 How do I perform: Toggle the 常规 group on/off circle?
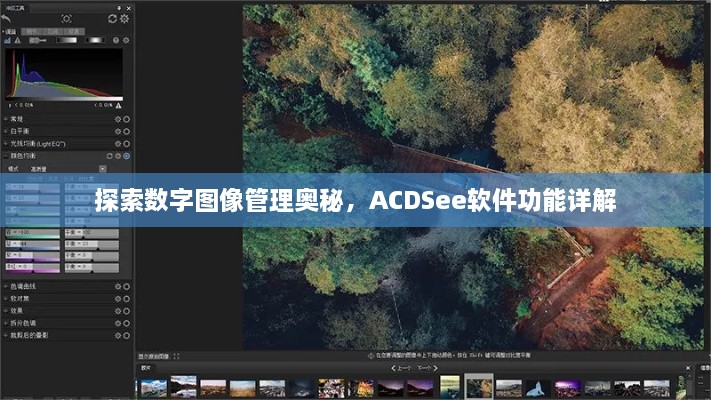(x=127, y=119)
